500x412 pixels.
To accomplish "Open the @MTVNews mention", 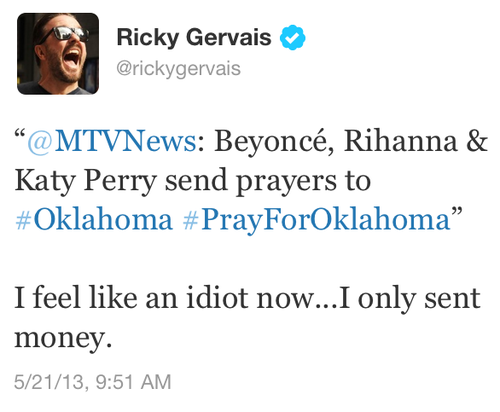I will pos(112,141).
